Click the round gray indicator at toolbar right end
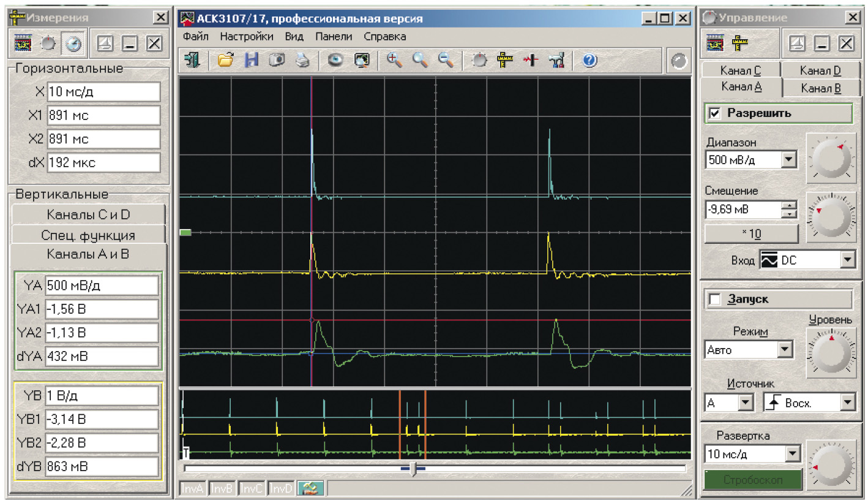This screenshot has height=503, width=868. (679, 61)
